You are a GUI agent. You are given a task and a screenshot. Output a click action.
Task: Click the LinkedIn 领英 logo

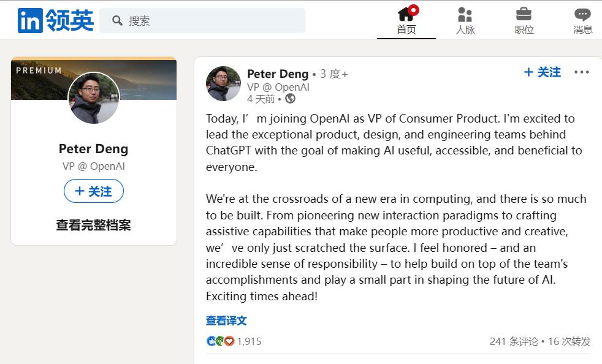tap(56, 20)
